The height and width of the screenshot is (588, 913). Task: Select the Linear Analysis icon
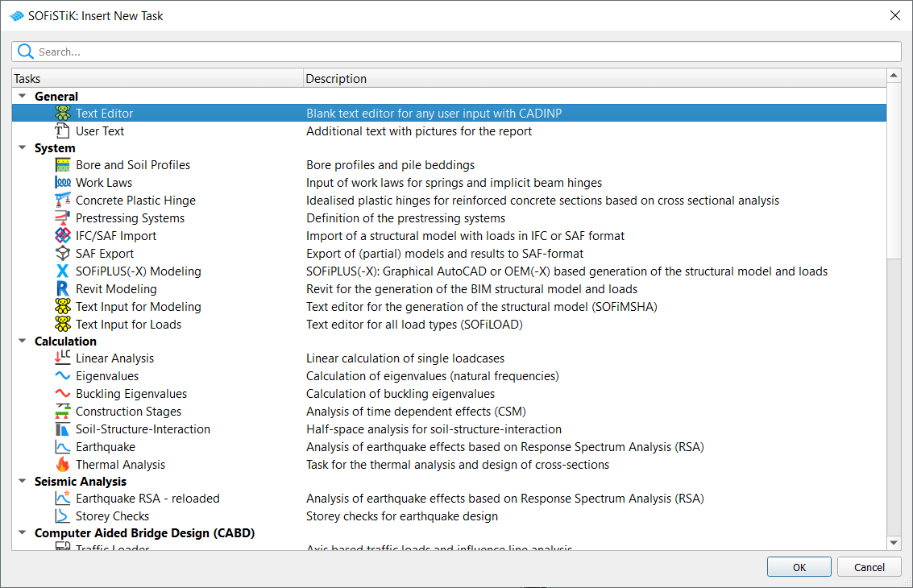pos(63,358)
